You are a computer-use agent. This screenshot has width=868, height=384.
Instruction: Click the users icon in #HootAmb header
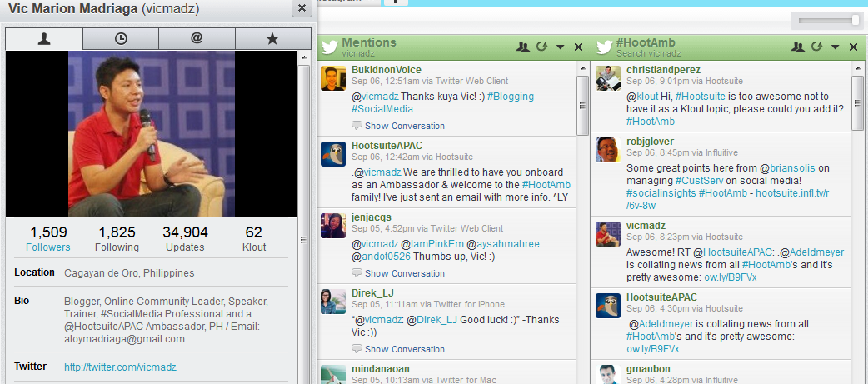pyautogui.click(x=797, y=47)
